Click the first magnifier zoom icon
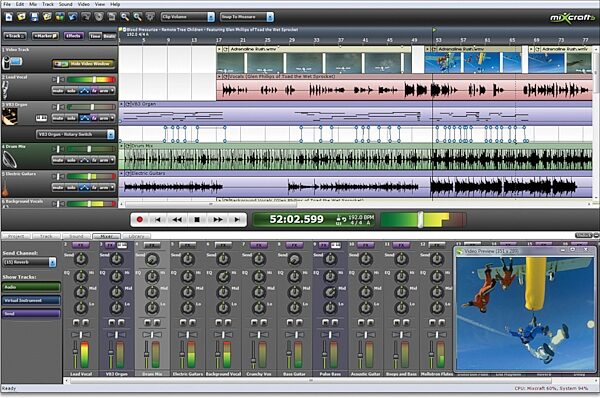 pos(125,17)
